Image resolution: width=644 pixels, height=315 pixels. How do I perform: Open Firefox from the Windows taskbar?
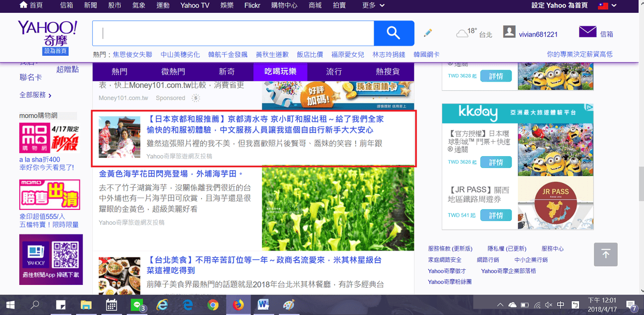238,305
